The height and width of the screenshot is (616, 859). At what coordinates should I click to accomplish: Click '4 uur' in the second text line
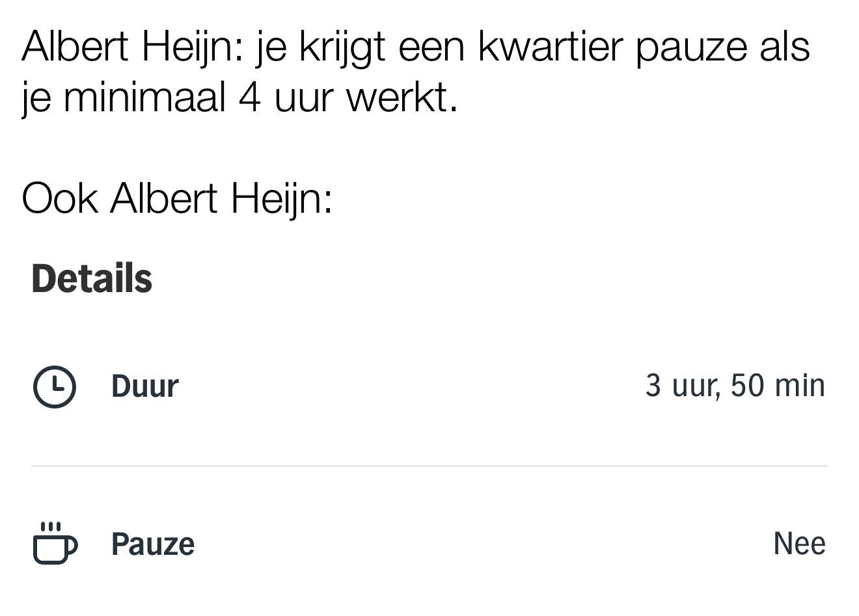pyautogui.click(x=288, y=98)
